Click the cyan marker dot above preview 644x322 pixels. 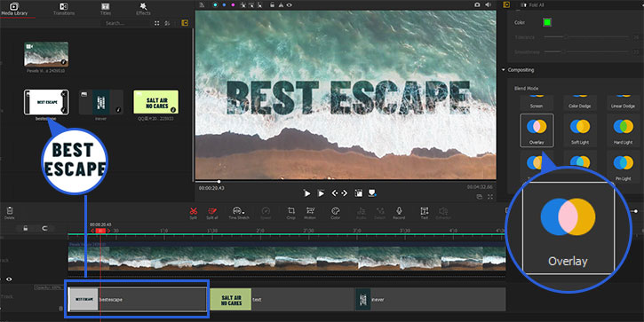(x=215, y=5)
